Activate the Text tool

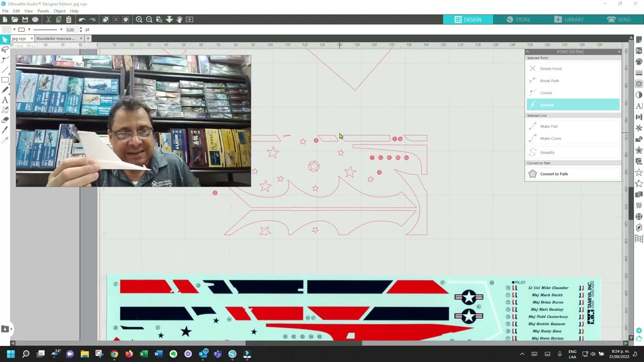(5, 100)
